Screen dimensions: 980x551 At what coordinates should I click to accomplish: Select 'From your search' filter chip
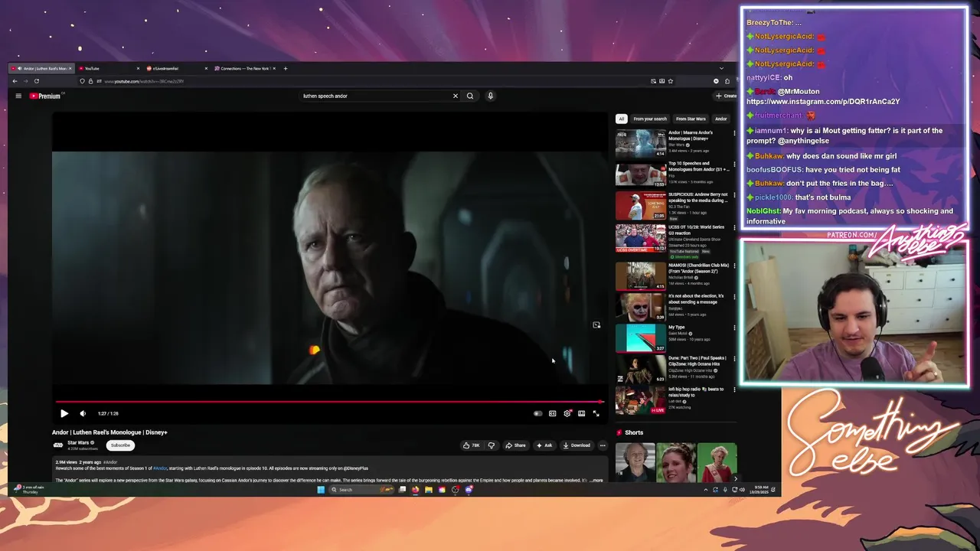click(x=650, y=119)
